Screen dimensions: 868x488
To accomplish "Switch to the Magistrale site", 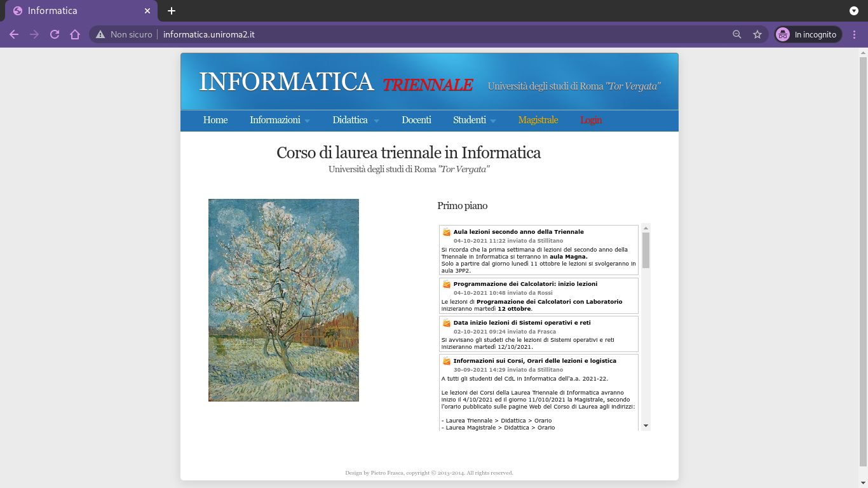I will point(538,120).
